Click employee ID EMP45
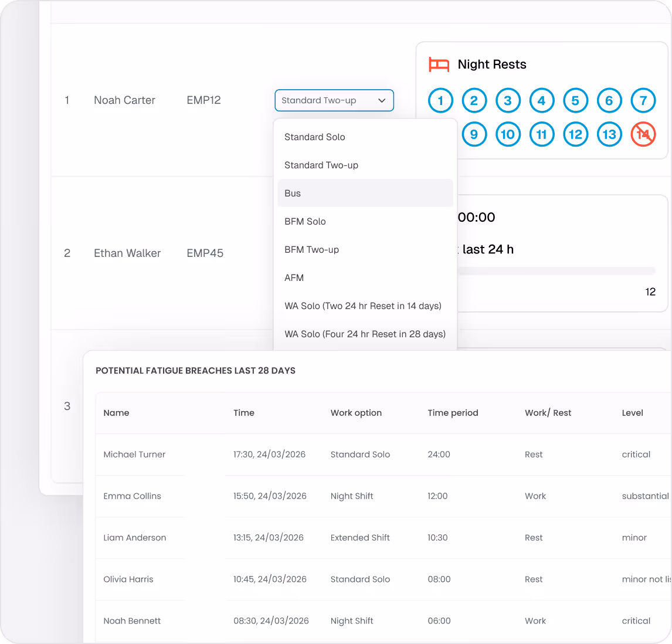 [205, 253]
